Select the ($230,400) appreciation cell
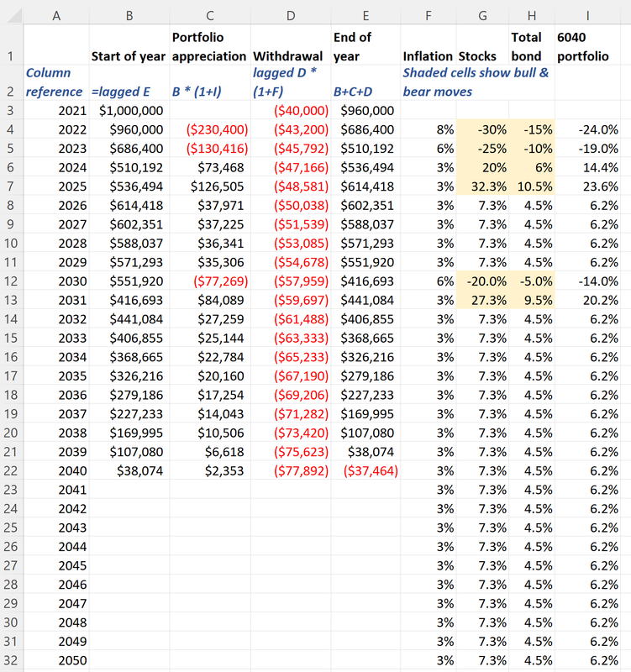 pos(210,129)
